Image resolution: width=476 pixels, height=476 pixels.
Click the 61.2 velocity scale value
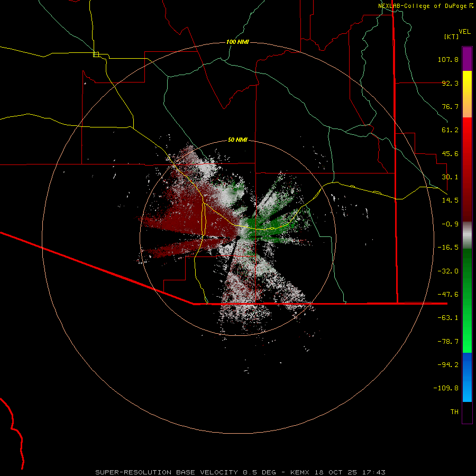point(450,130)
